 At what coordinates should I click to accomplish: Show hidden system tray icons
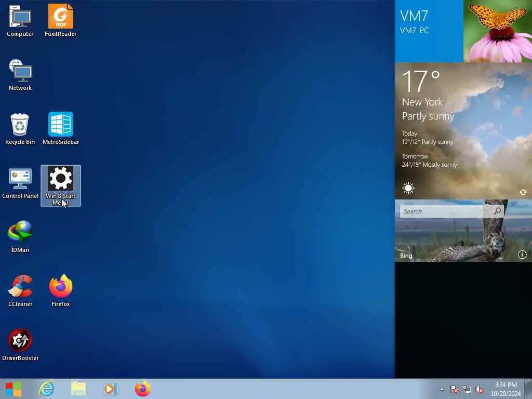coord(442,389)
